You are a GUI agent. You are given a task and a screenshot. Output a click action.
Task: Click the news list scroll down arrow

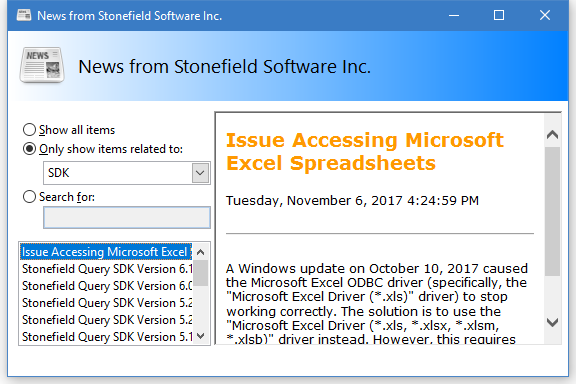click(200, 335)
